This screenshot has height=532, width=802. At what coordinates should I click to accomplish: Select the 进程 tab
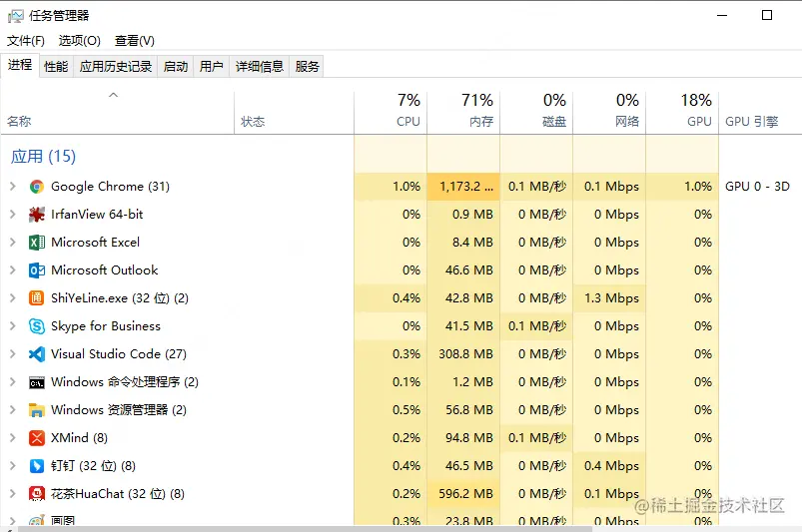[x=20, y=65]
